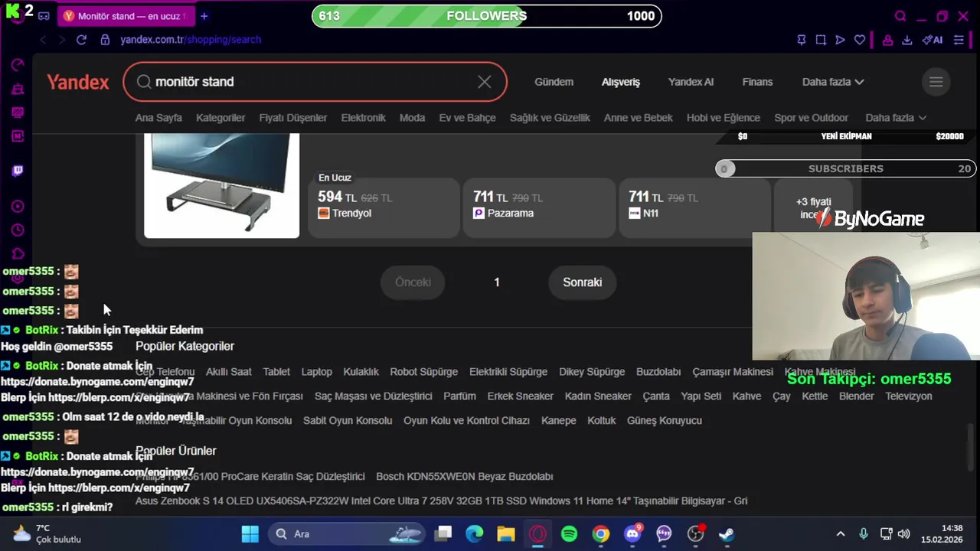Select the Moda category

click(x=412, y=118)
